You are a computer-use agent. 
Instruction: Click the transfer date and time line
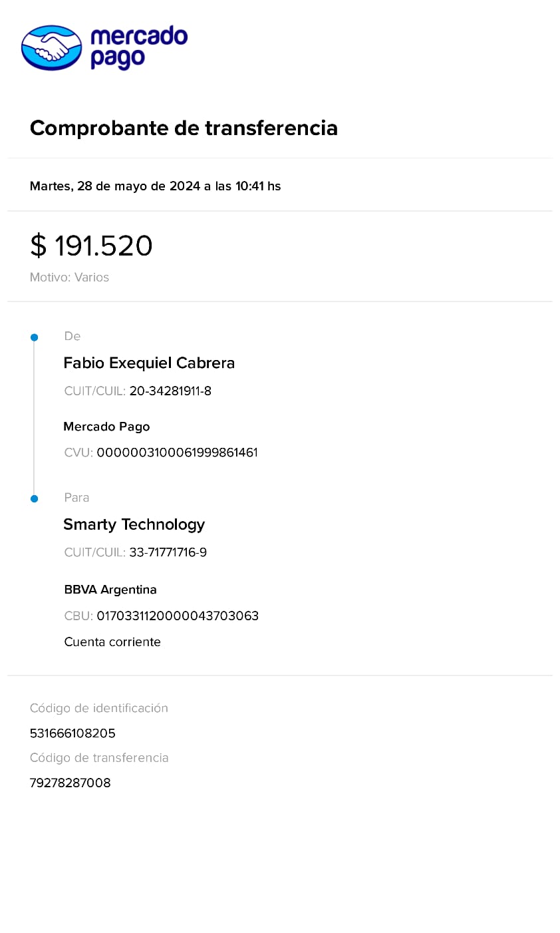(155, 186)
